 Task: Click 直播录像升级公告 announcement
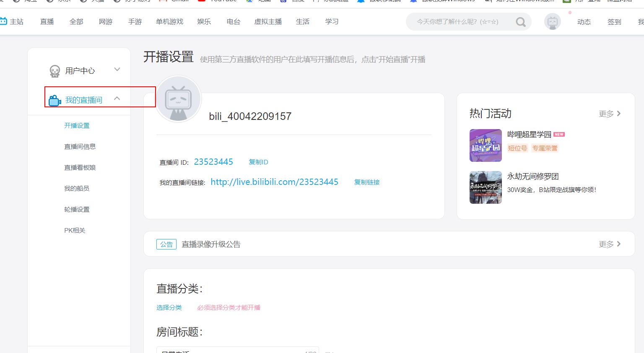pyautogui.click(x=211, y=244)
